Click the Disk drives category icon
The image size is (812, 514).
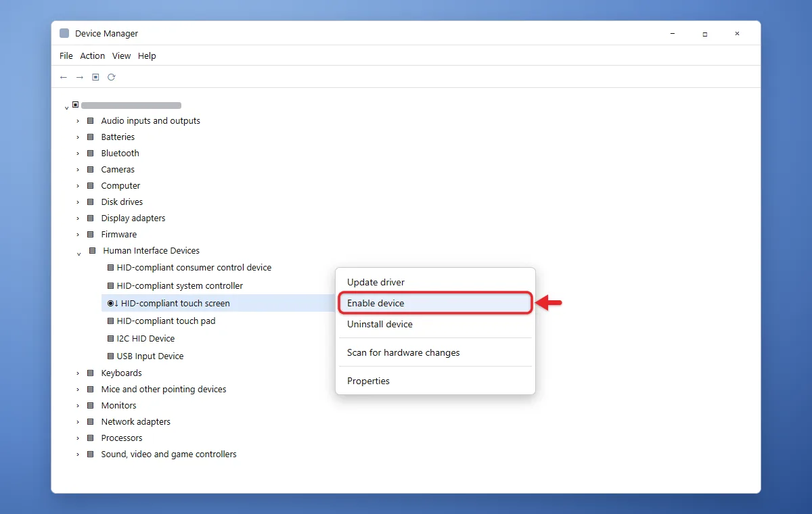pyautogui.click(x=91, y=202)
